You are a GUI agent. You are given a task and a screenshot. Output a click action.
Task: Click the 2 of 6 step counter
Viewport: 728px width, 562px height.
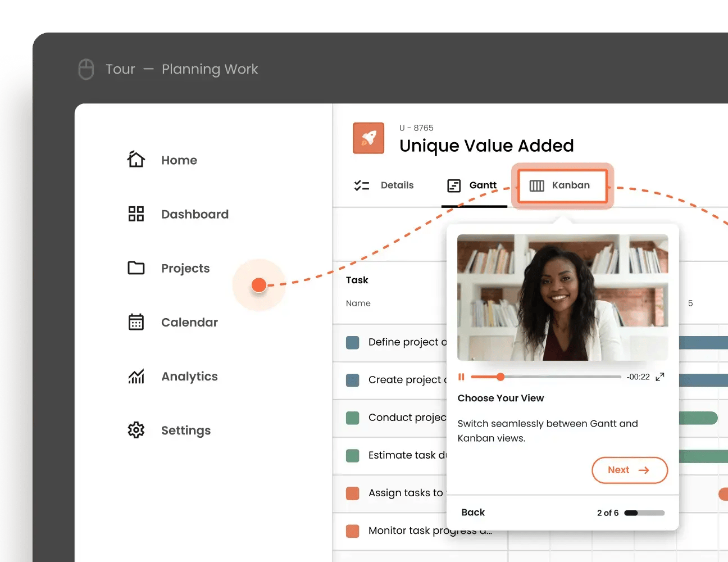coord(608,513)
